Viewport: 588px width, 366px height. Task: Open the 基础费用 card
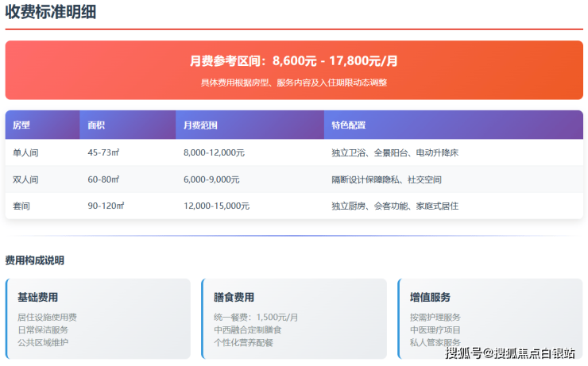[x=98, y=318]
